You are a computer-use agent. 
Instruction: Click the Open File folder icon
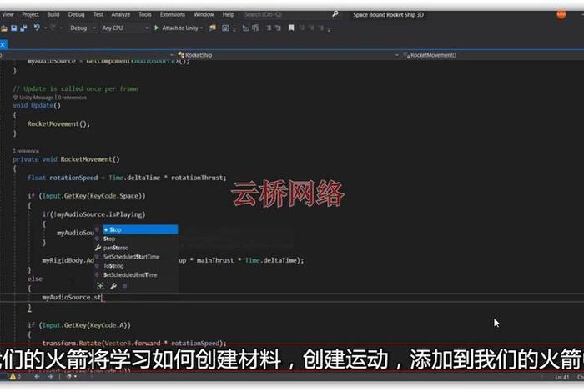click(x=4, y=28)
